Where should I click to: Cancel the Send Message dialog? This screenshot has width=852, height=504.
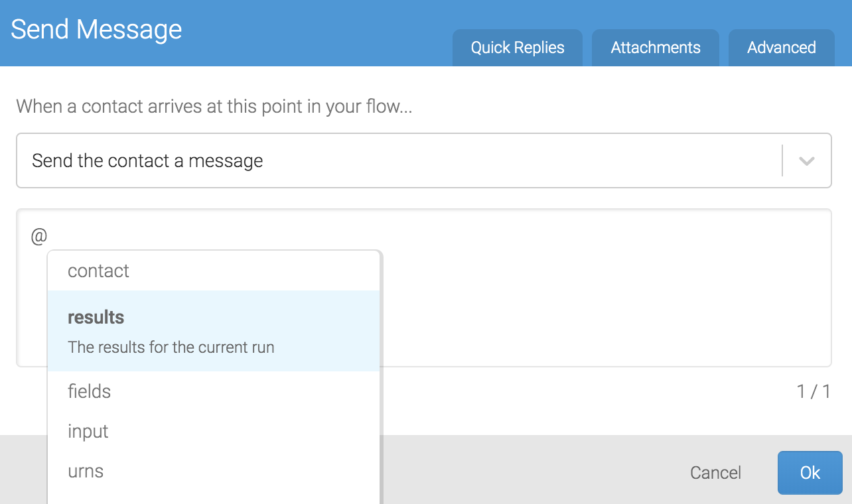(715, 472)
